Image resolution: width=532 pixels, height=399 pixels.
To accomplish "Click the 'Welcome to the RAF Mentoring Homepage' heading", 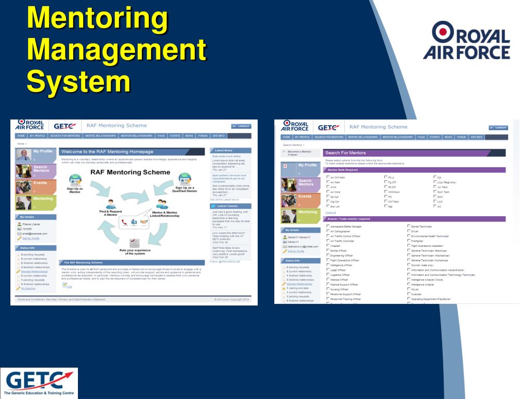I will pos(131,152).
